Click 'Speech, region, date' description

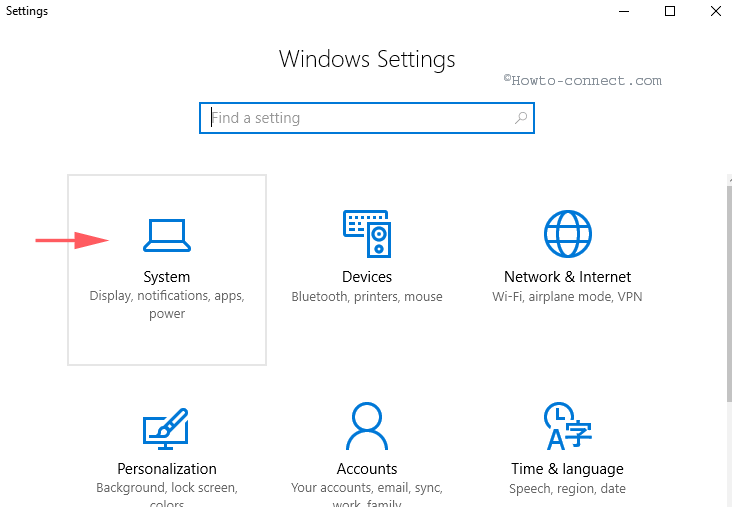568,489
